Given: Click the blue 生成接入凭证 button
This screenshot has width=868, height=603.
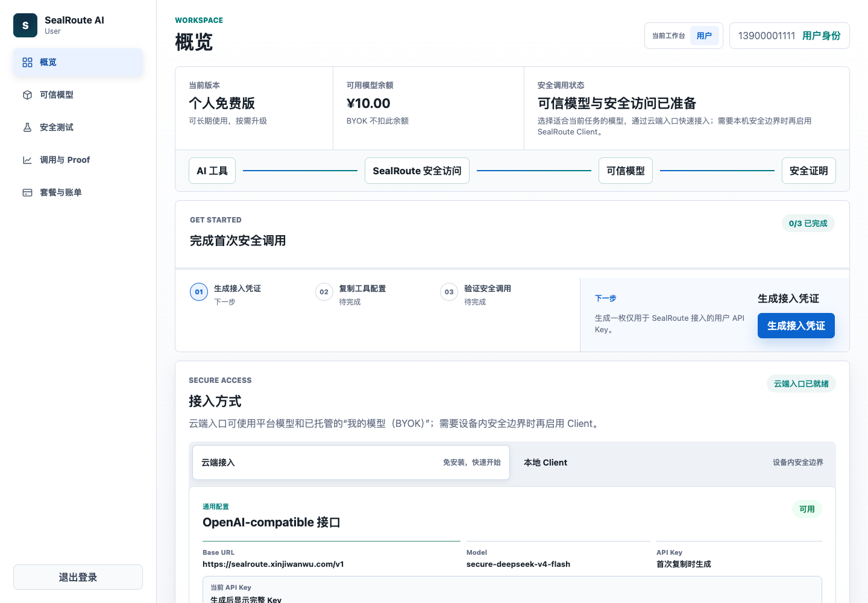Looking at the screenshot, I should pos(796,326).
